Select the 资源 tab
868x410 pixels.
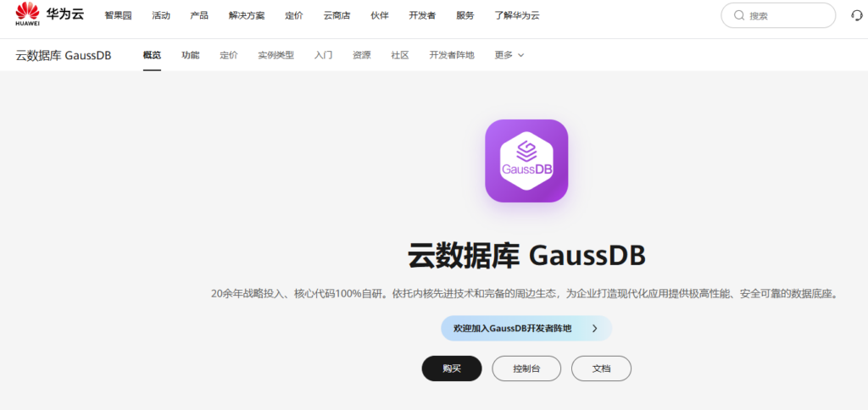tap(361, 55)
